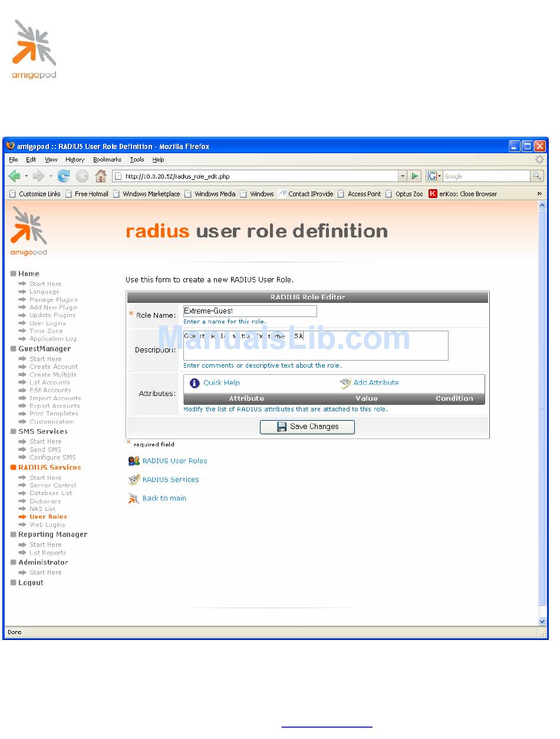The width and height of the screenshot is (560, 739).
Task: Click the green Back arrow icon
Action: point(15,176)
